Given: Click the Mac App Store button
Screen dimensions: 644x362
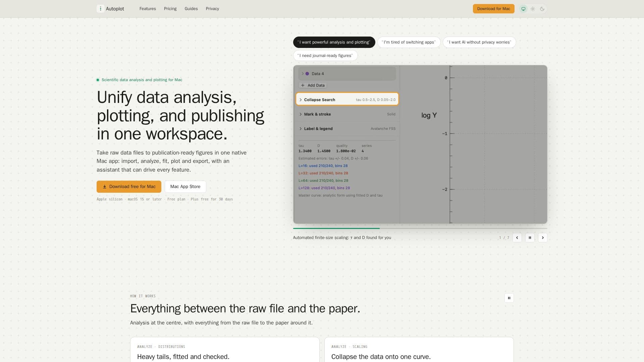Looking at the screenshot, I should tap(185, 187).
